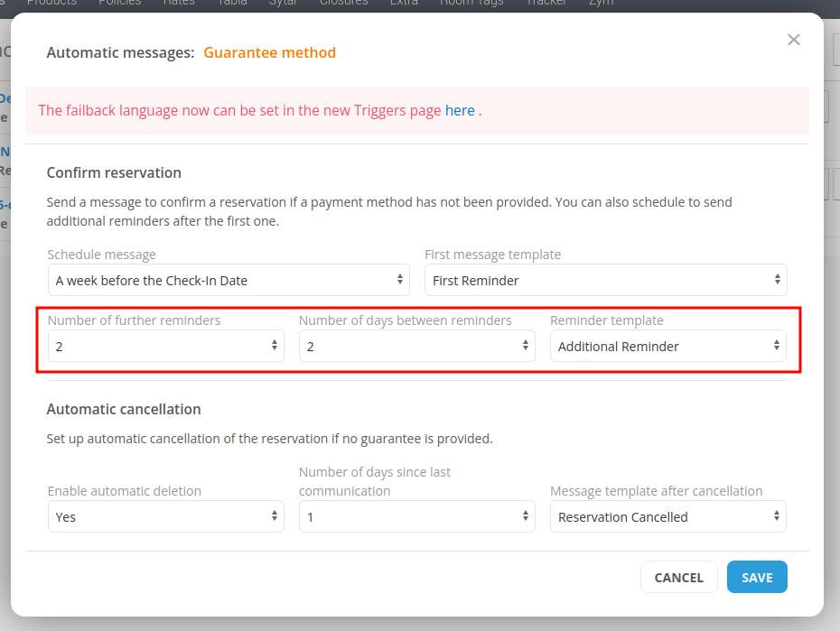
Task: Open the Enable automatic deletion dropdown
Action: 165,517
